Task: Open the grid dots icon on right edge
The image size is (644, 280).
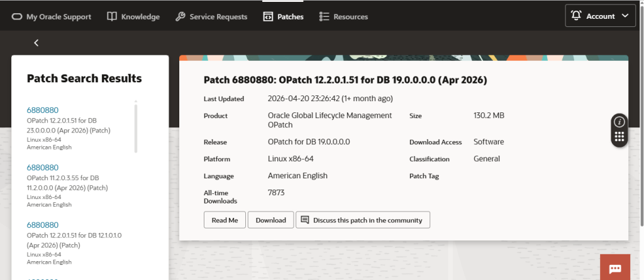Action: point(619,137)
